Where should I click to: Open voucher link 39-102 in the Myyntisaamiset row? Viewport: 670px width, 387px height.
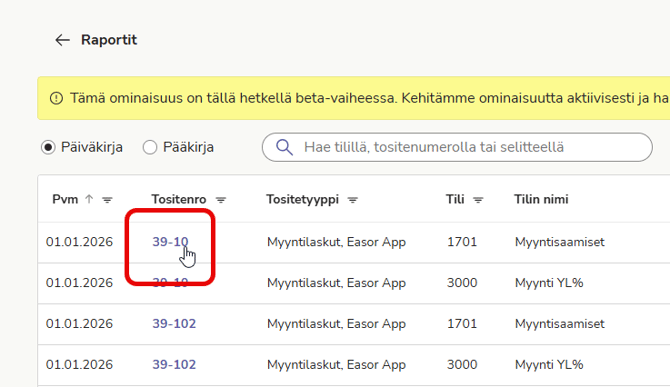(174, 324)
